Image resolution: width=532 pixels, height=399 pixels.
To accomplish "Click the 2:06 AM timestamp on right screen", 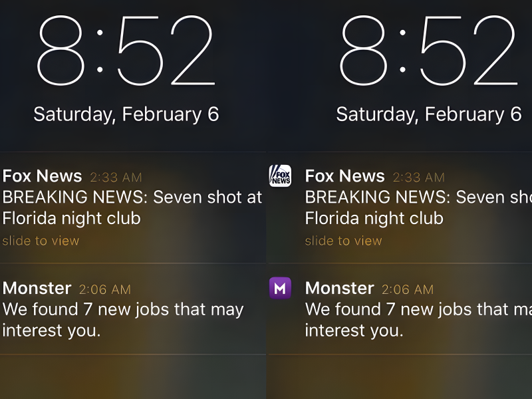I will [x=408, y=289].
